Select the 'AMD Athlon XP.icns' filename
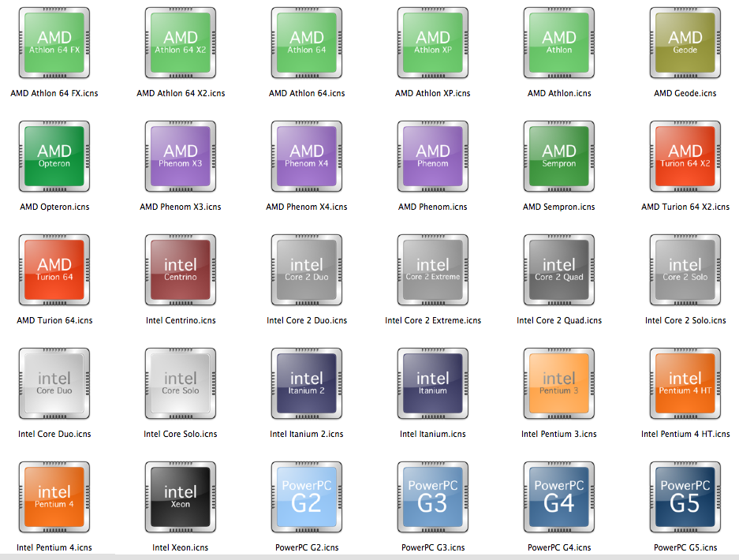Viewport: 739px width, 560px height. (433, 93)
